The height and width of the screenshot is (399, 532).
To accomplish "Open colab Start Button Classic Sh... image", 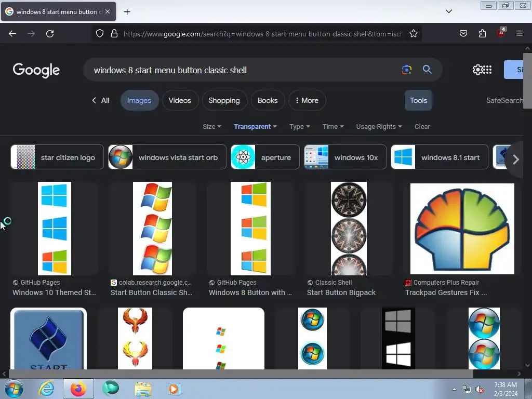I will click(x=152, y=229).
